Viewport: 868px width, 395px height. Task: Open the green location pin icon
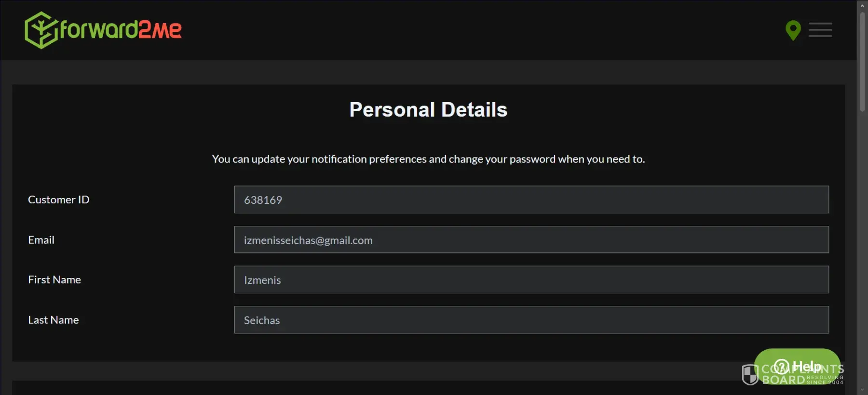[x=793, y=30]
